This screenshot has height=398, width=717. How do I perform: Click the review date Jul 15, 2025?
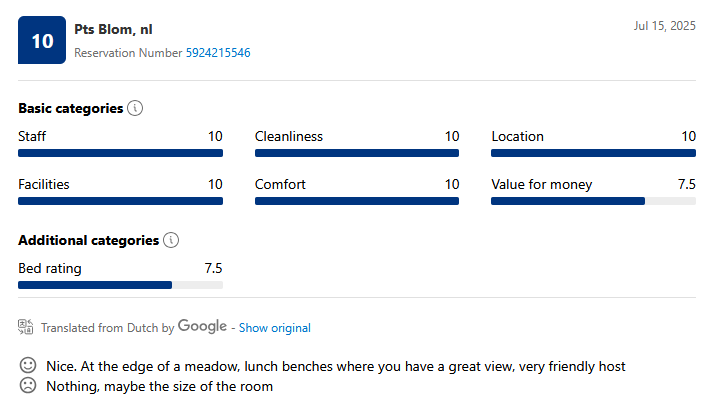664,26
